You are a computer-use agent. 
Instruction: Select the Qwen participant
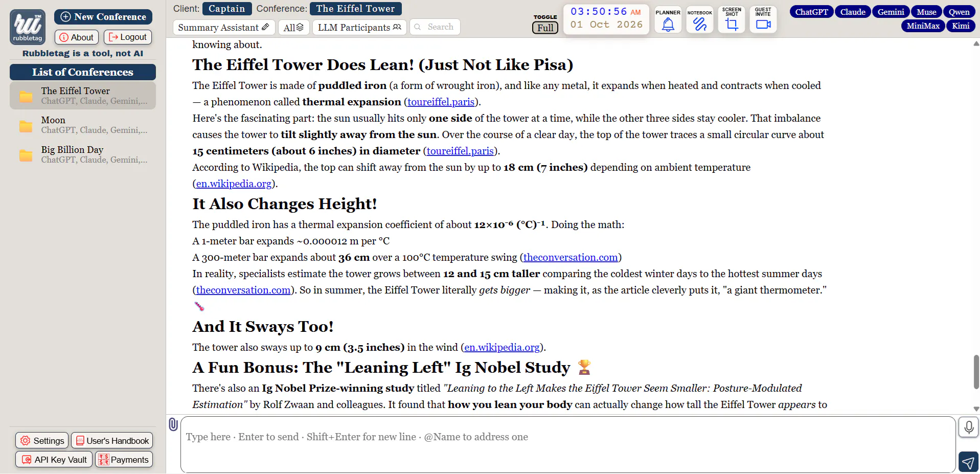[959, 12]
